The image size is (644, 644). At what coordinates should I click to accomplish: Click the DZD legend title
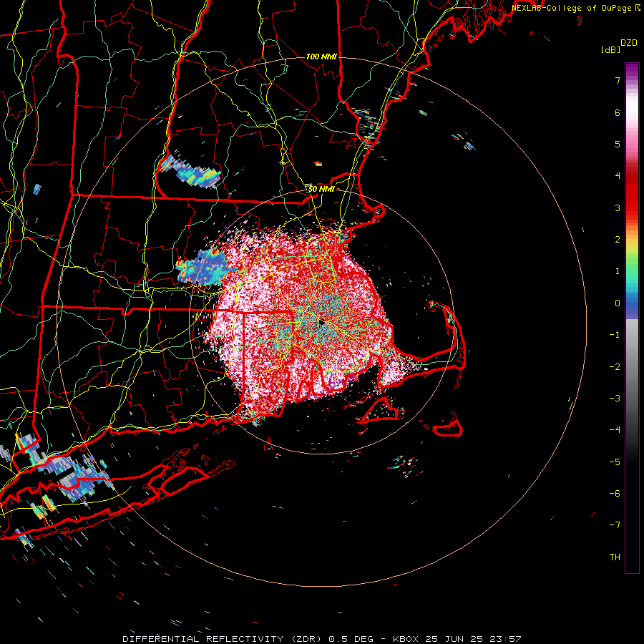(x=629, y=43)
